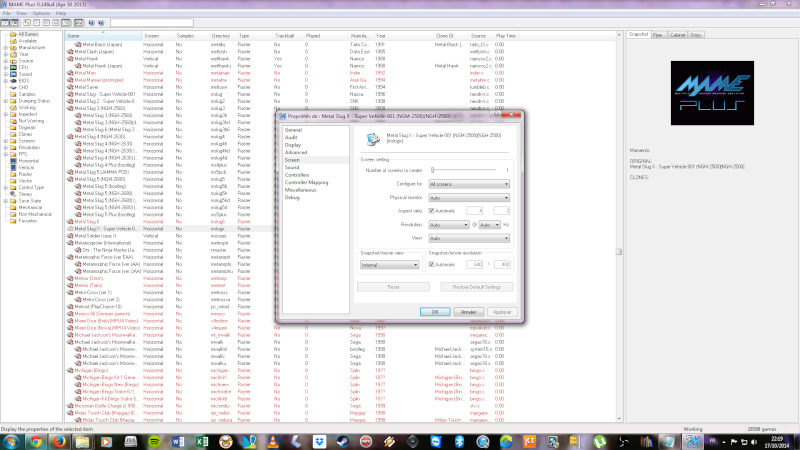Open the Physical monitor dropdown
800x450 pixels.
point(469,197)
